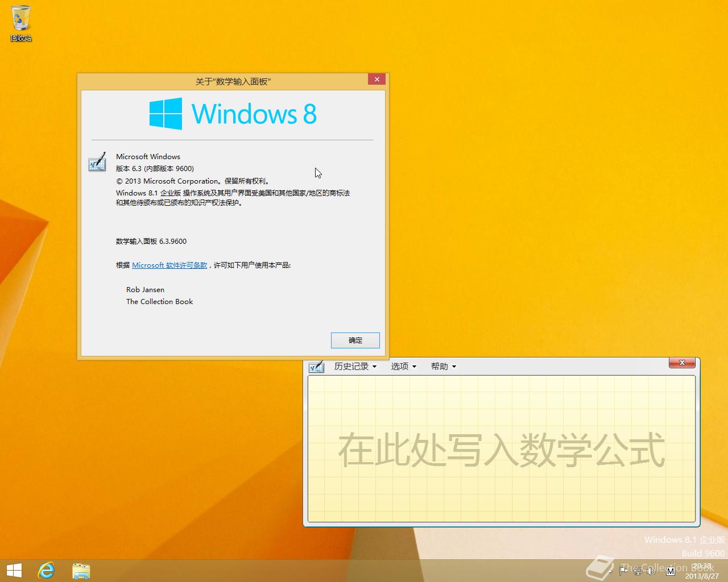Close the Math Input Panel window
The height and width of the screenshot is (582, 728).
(682, 363)
